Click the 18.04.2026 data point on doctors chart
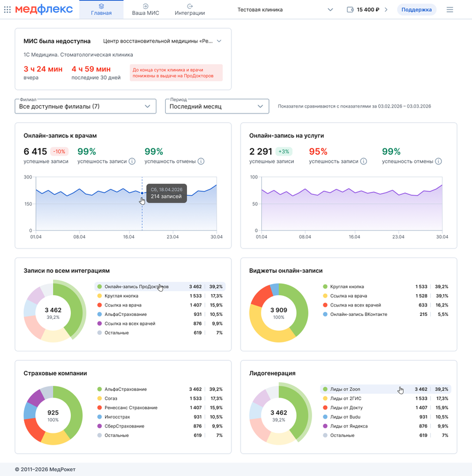Viewport: 472px width, 476px height. click(x=142, y=193)
